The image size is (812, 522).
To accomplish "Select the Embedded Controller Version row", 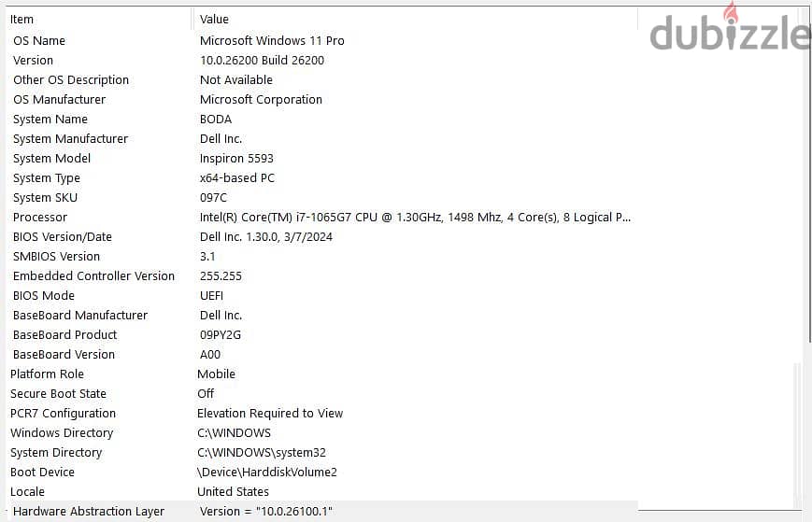I will 93,276.
